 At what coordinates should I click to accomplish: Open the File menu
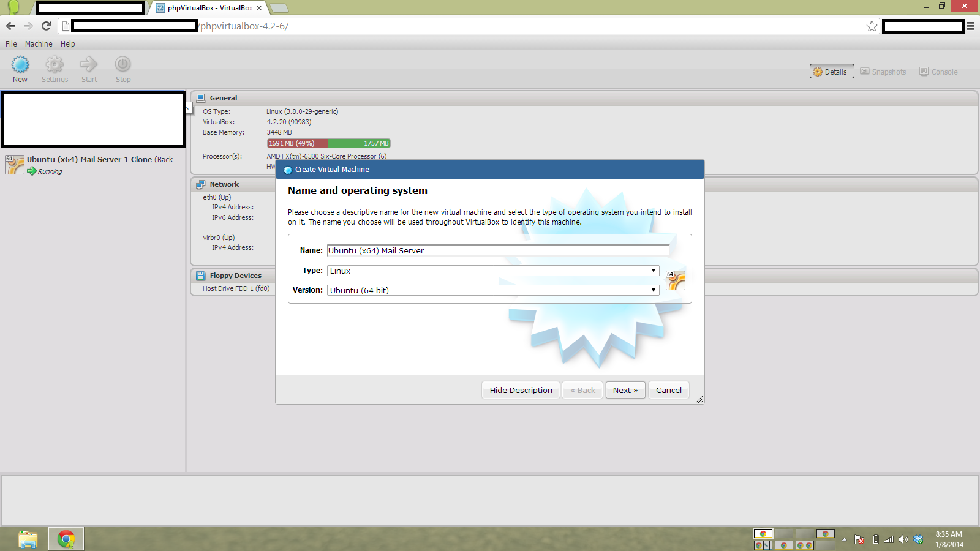11,43
